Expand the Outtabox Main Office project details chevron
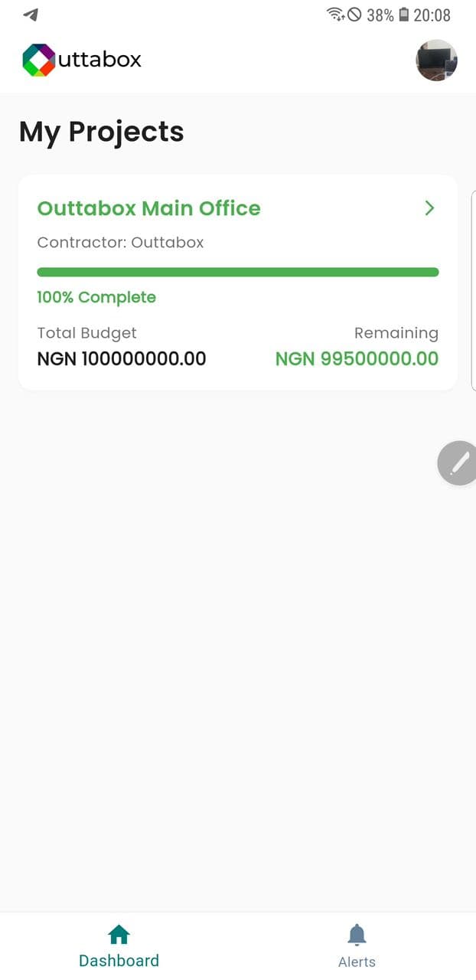 pyautogui.click(x=429, y=208)
